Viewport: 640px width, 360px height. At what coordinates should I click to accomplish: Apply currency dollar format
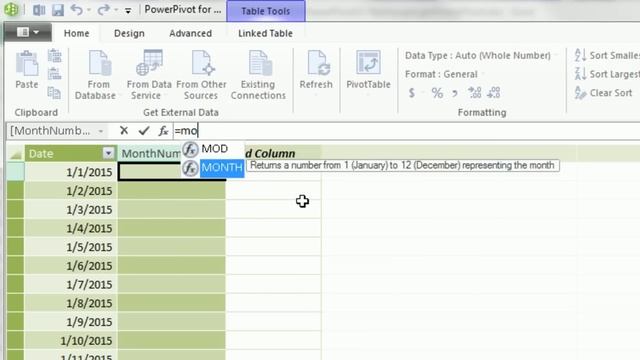pos(412,93)
